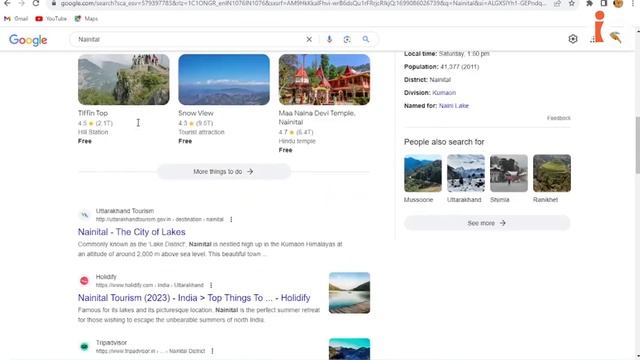Expand More things to do

tap(224, 171)
